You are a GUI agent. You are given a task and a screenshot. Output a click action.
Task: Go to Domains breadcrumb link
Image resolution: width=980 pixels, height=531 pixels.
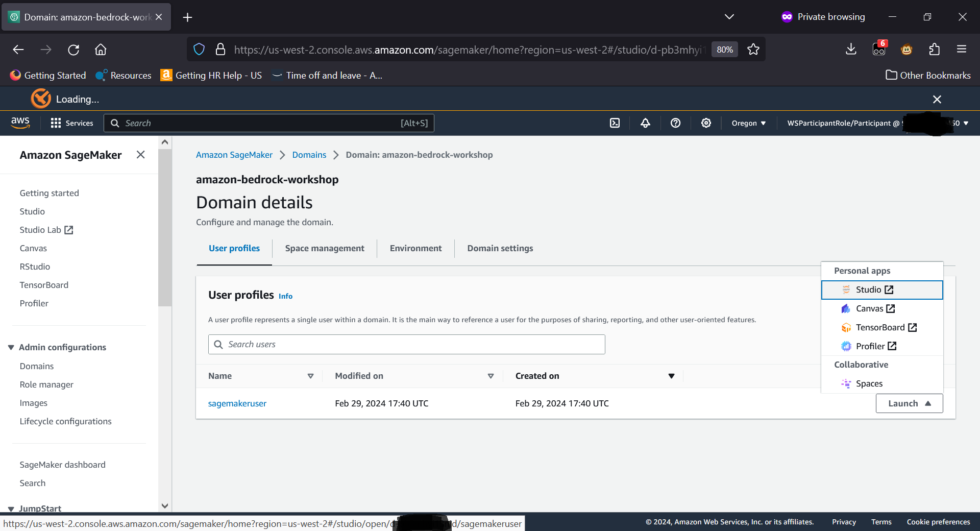coord(309,155)
